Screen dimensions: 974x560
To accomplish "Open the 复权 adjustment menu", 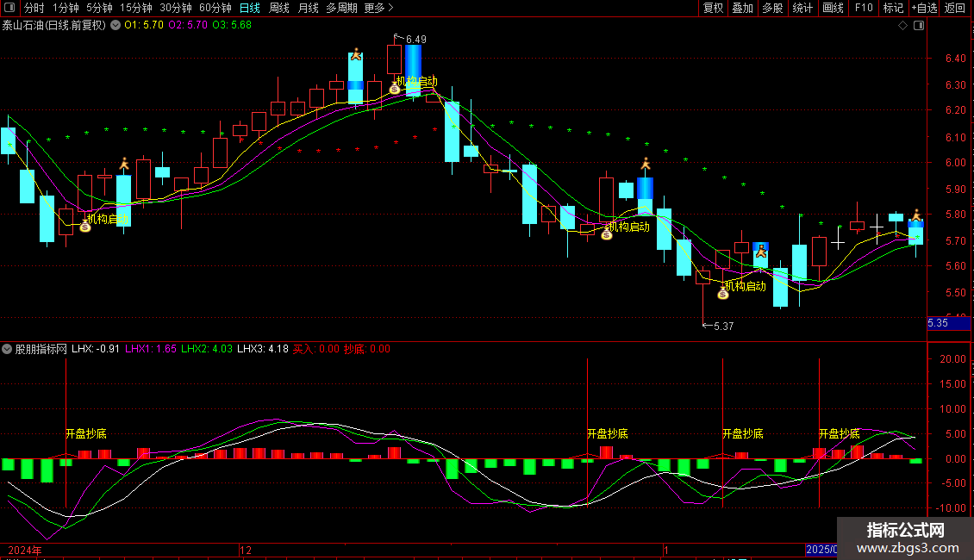I will (713, 8).
